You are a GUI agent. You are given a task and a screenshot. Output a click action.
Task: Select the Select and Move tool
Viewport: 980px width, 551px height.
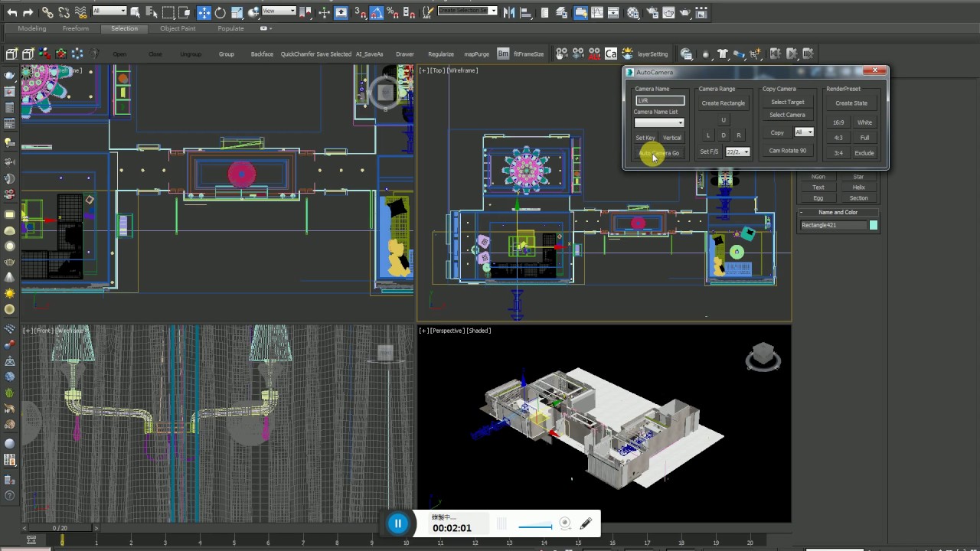tap(204, 12)
